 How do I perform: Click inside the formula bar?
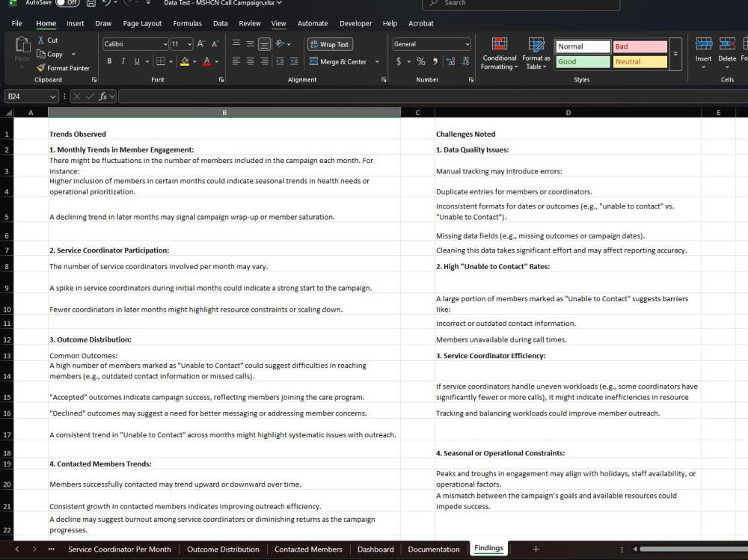coord(432,96)
